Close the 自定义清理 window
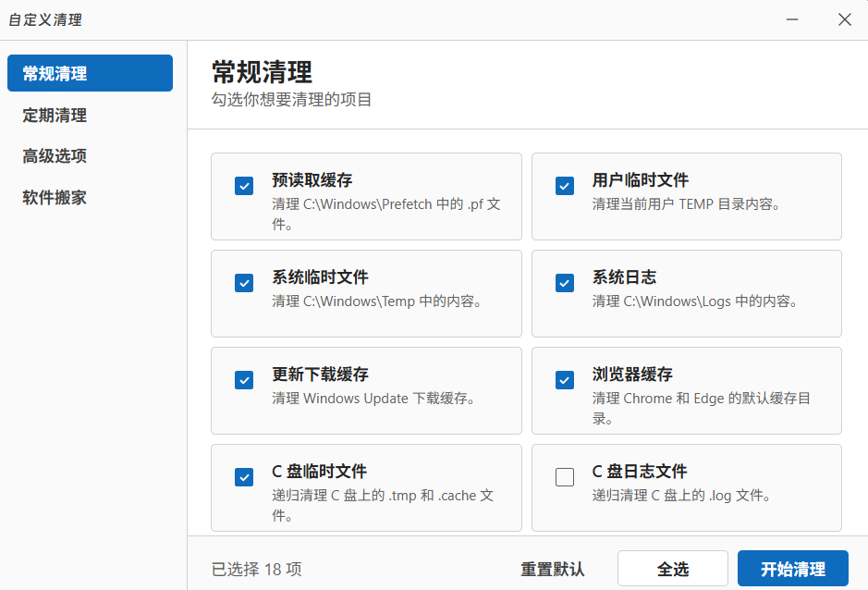The width and height of the screenshot is (868, 590). point(844,19)
